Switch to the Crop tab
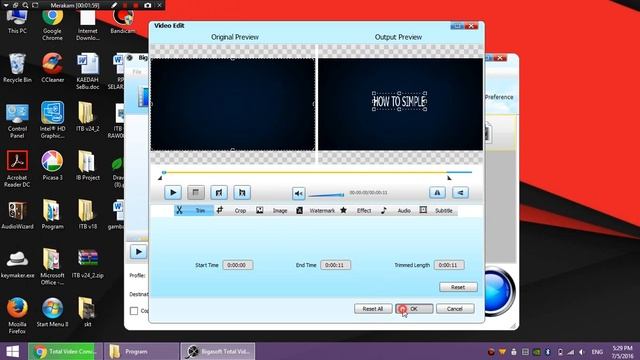640x360 pixels. coord(233,211)
